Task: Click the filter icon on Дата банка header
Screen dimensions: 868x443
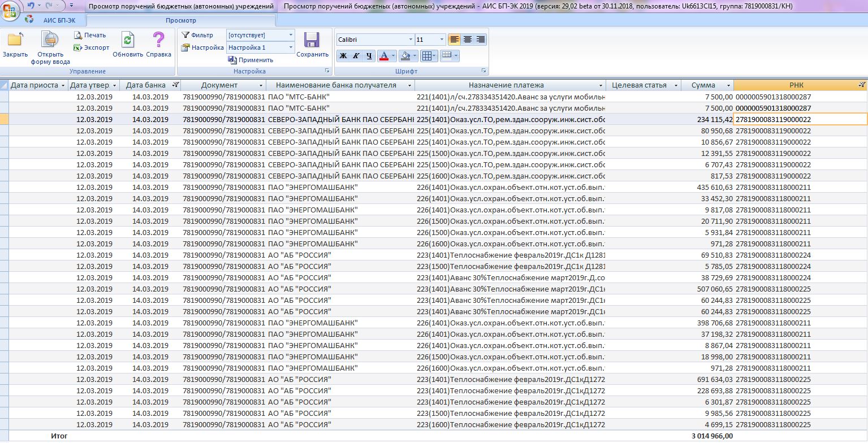Action: coord(176,85)
